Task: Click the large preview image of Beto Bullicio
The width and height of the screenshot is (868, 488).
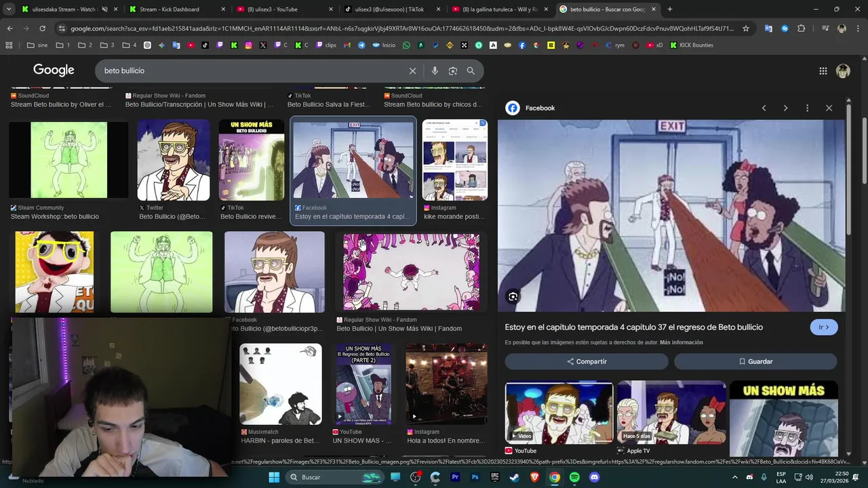Action: click(x=671, y=216)
